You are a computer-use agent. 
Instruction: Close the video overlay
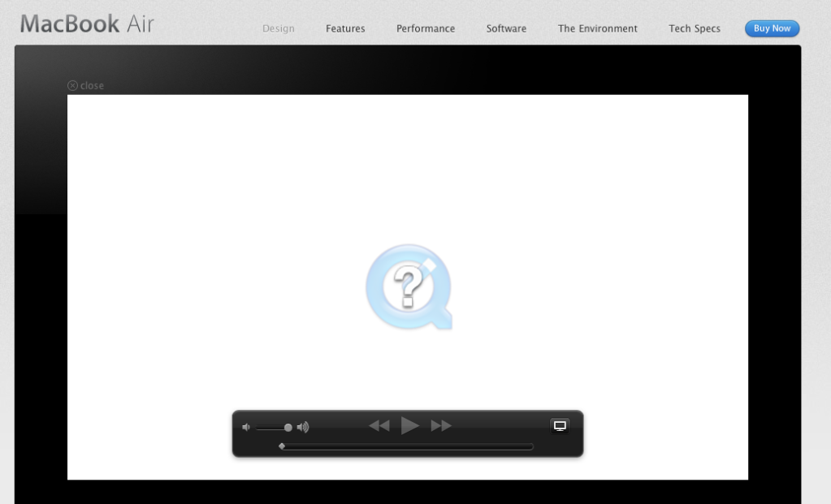[x=86, y=86]
